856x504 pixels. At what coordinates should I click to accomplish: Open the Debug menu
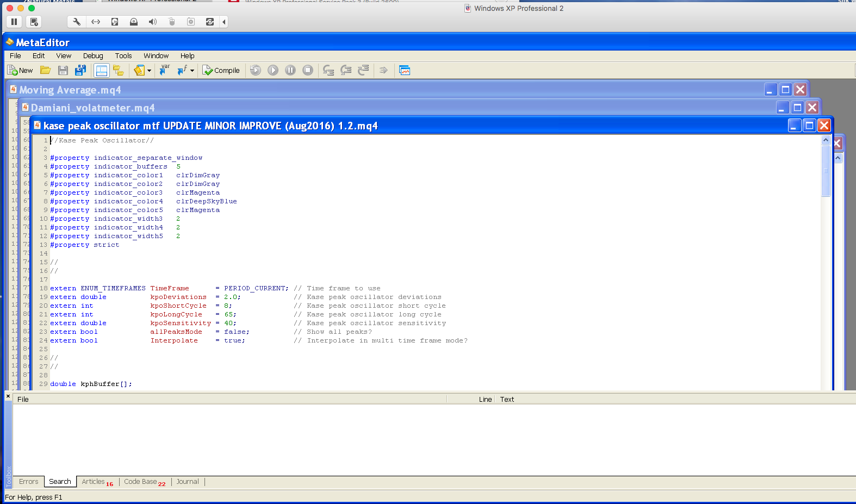[x=93, y=55]
